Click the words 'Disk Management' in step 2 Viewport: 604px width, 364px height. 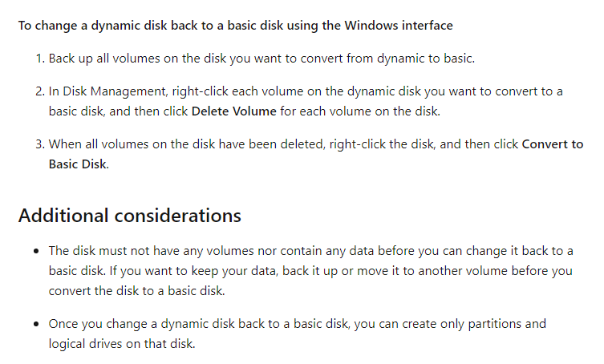tap(114, 91)
